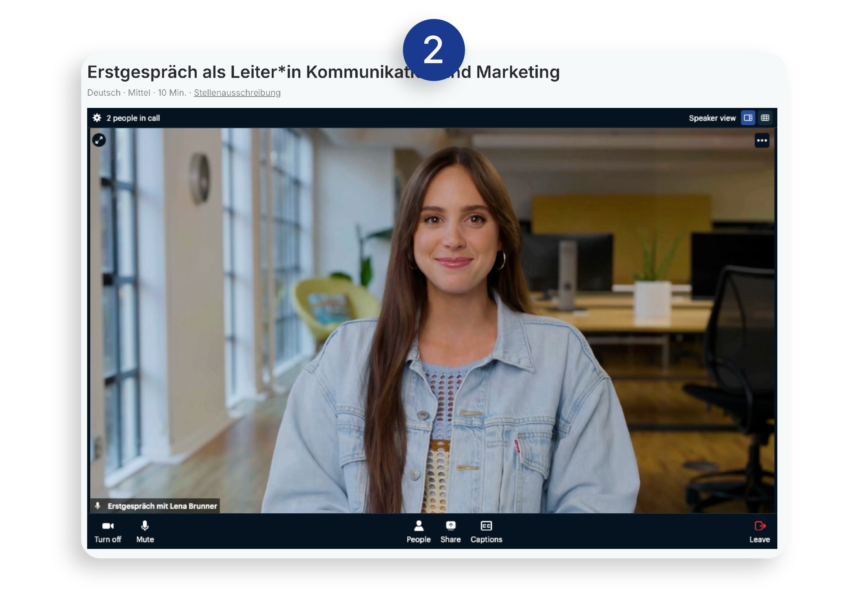
Task: Expand the video to fullscreen
Action: click(x=99, y=140)
